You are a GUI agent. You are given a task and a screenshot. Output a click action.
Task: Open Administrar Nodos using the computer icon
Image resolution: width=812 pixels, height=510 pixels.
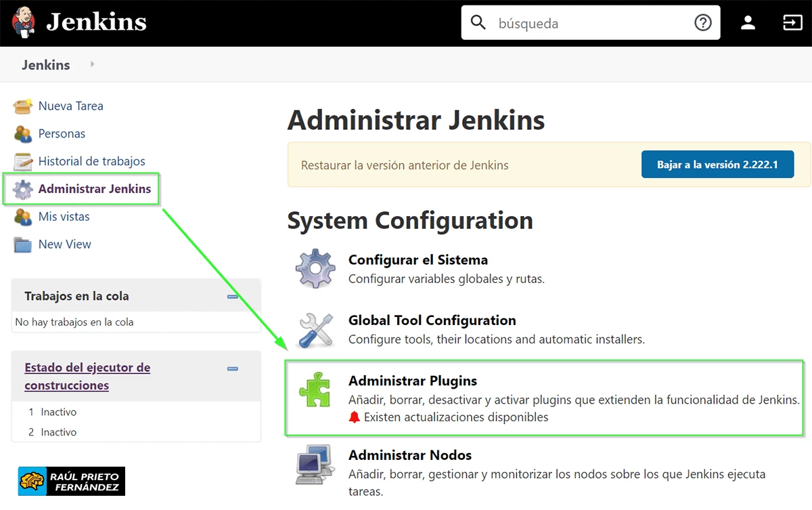(x=315, y=465)
